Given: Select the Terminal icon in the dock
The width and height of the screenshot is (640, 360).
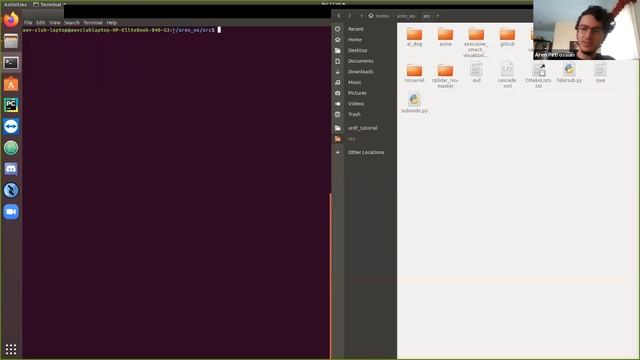Looking at the screenshot, I should click(x=11, y=63).
